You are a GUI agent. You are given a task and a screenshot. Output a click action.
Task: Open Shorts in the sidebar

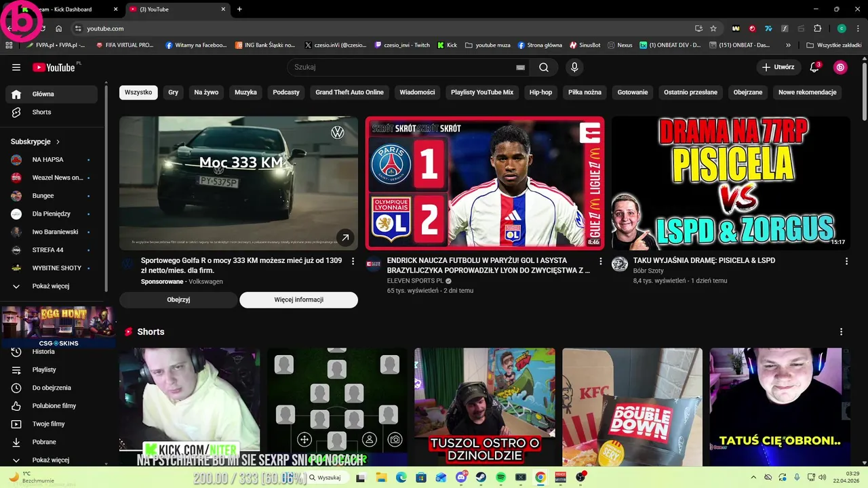point(52,112)
